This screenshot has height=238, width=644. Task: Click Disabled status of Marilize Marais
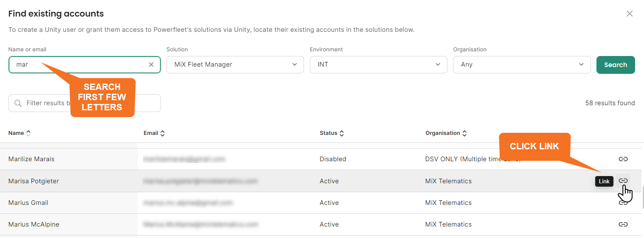pyautogui.click(x=333, y=159)
